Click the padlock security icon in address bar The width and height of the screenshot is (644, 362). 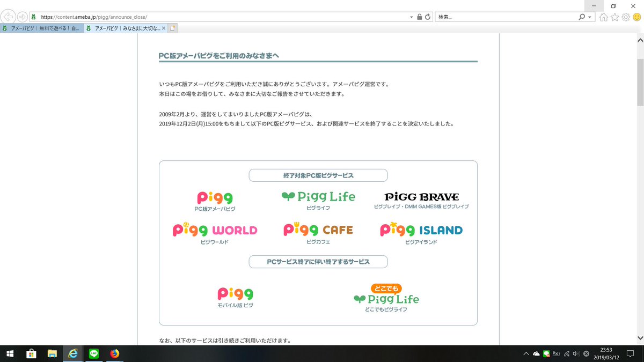coord(420,17)
